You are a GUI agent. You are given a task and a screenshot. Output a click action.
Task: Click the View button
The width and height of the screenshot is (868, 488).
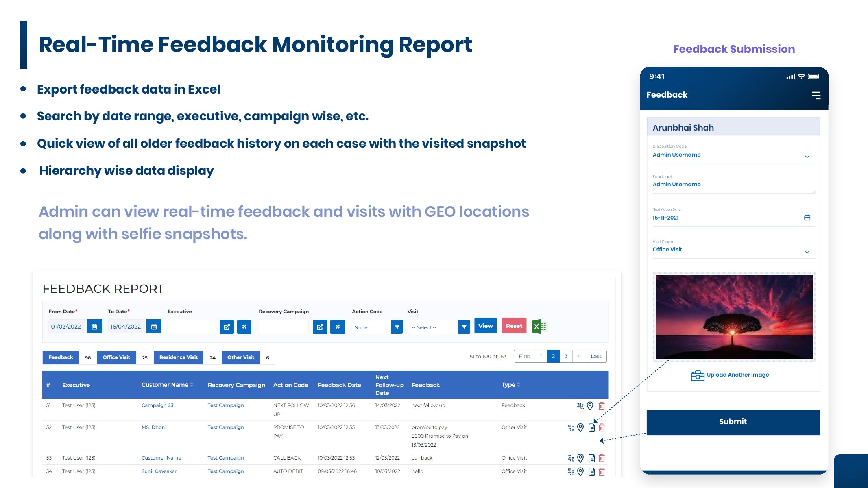coord(485,326)
